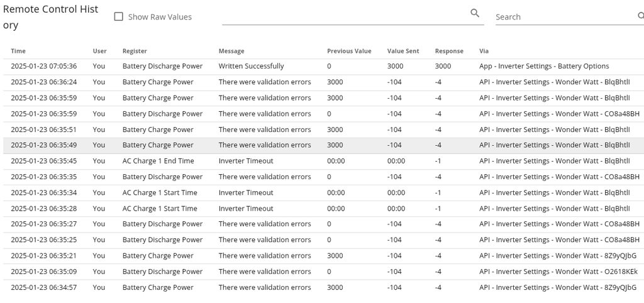Sort by the Time column header
The image size is (644, 303).
click(18, 51)
